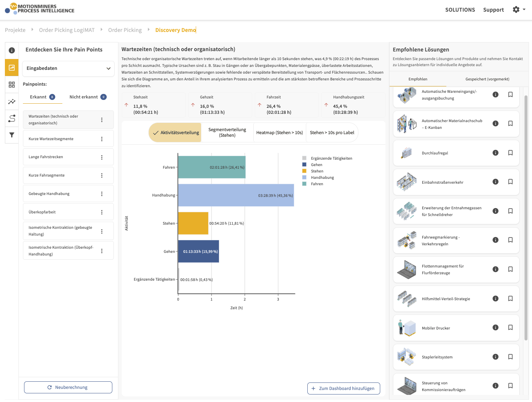
Task: Select the pain points chart sidebar icon
Action: (12, 68)
